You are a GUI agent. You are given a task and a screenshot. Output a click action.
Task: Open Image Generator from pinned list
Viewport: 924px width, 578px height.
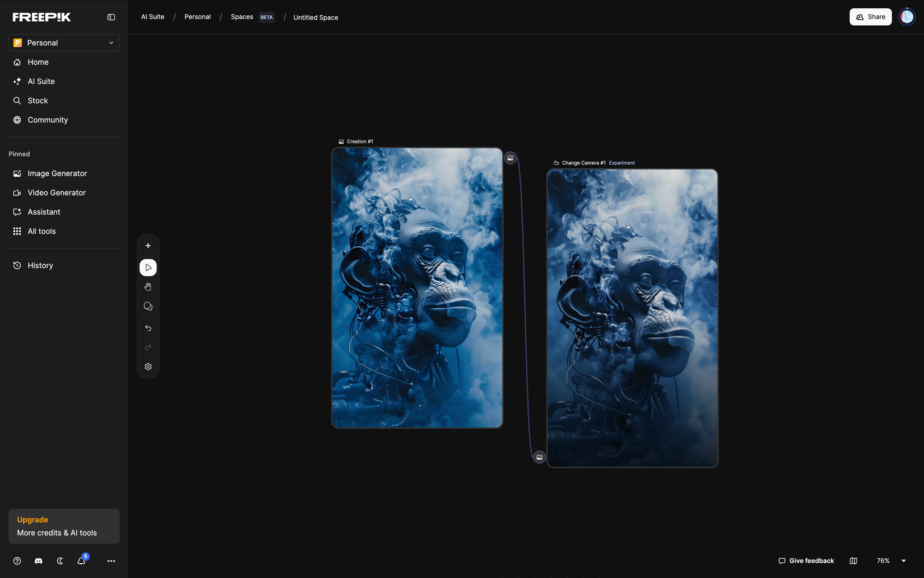click(x=57, y=173)
